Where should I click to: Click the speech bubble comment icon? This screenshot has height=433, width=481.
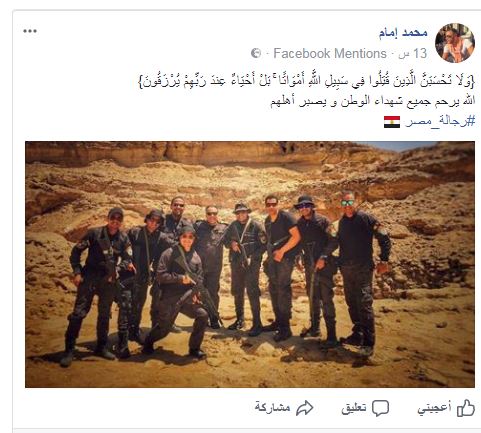[x=380, y=408]
